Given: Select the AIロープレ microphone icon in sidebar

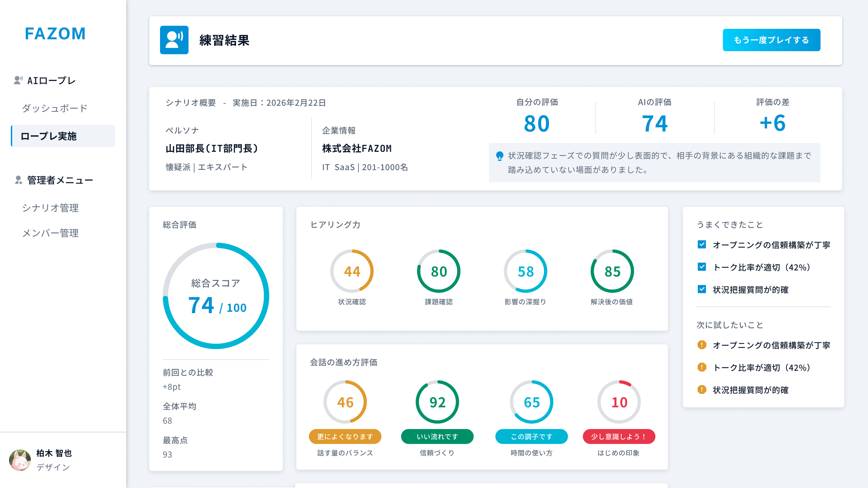Looking at the screenshot, I should [x=18, y=80].
